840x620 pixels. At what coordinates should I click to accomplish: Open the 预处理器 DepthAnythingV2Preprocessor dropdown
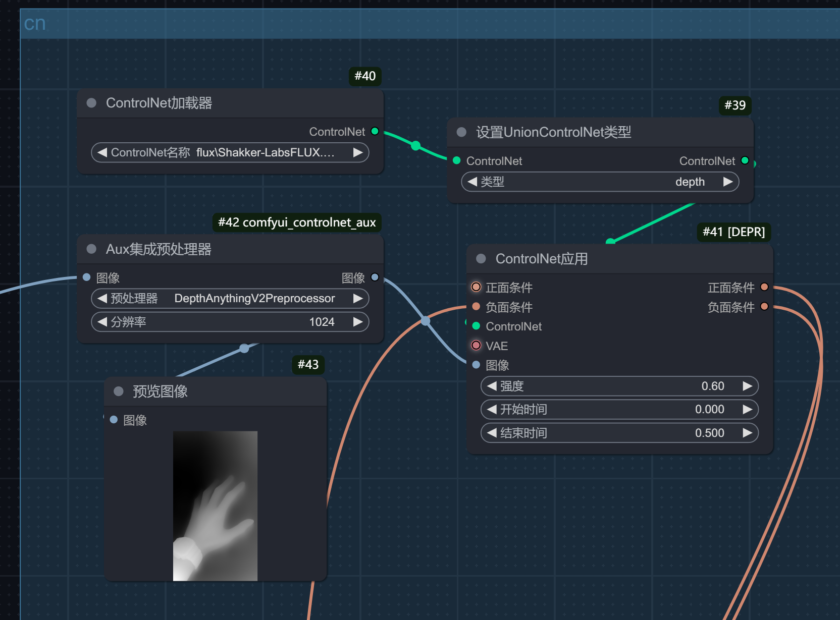[x=230, y=298]
